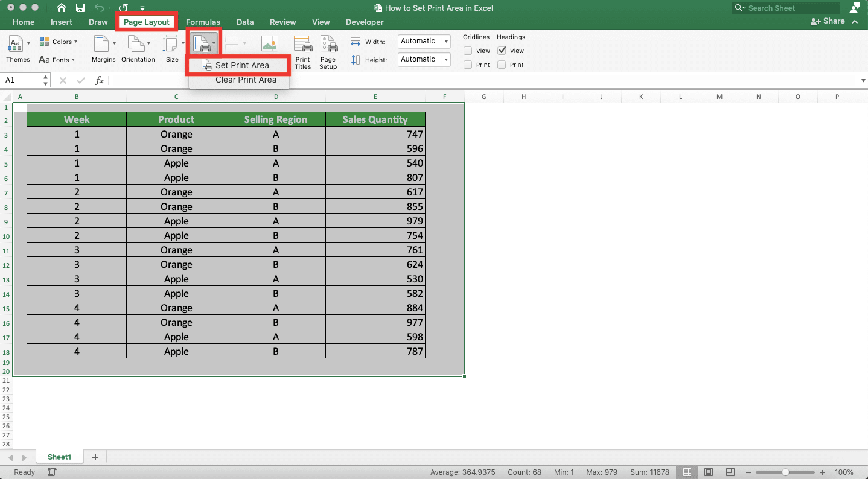Open the paper Size options
868x479 pixels.
click(x=173, y=49)
